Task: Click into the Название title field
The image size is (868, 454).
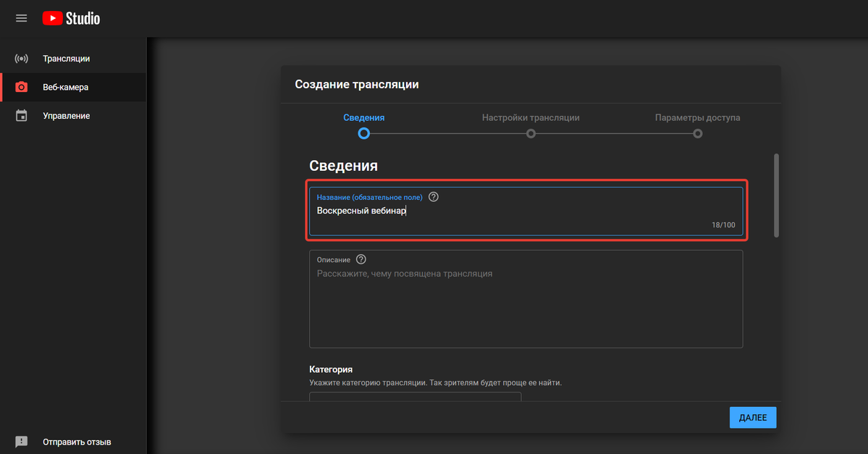Action: pos(526,211)
